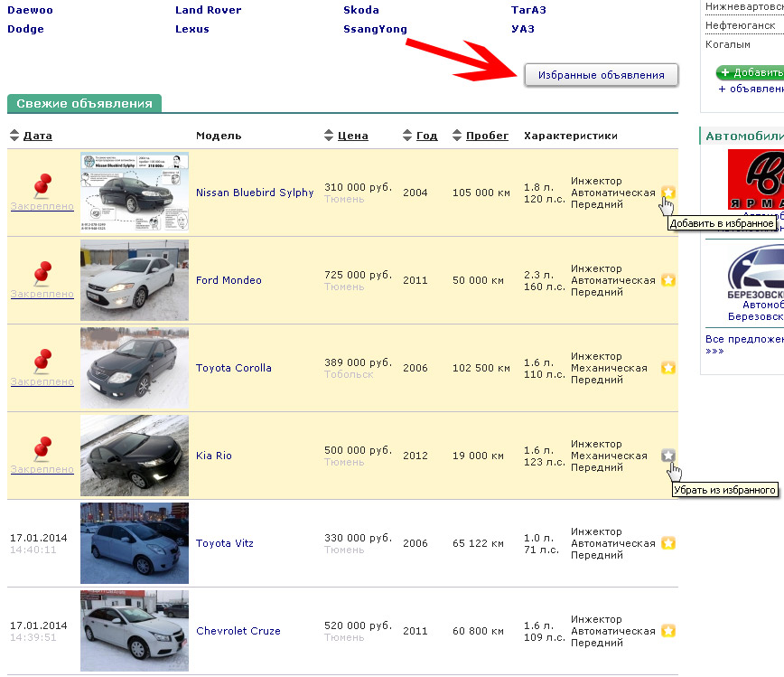Image resolution: width=784 pixels, height=677 pixels.
Task: Open the Toyota Corolla listing link
Action: coord(234,368)
